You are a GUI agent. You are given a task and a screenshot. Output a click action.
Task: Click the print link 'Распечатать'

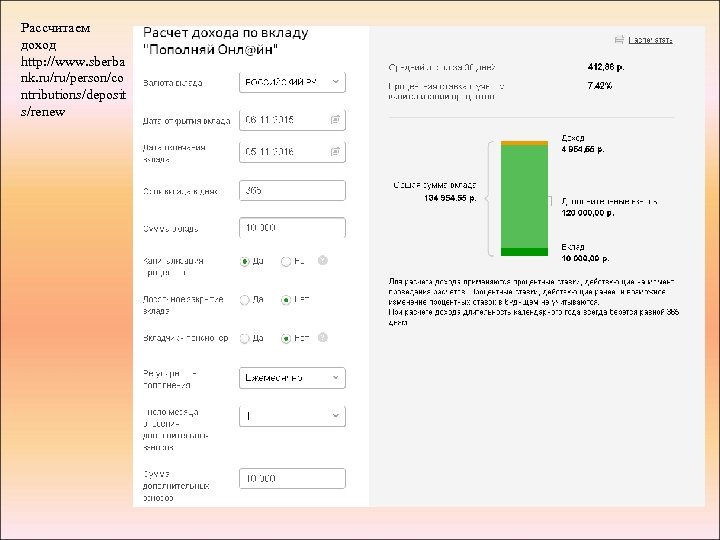650,40
